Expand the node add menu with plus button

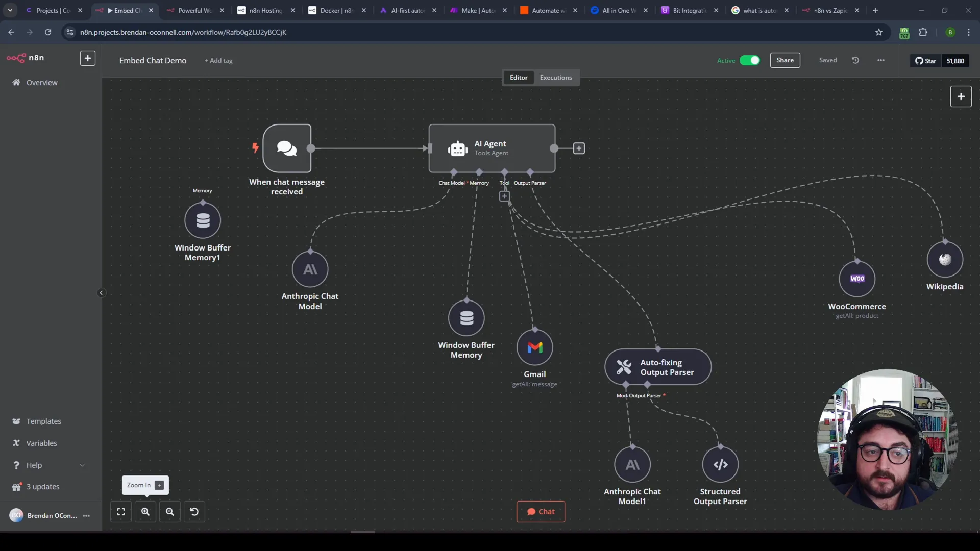tap(962, 96)
